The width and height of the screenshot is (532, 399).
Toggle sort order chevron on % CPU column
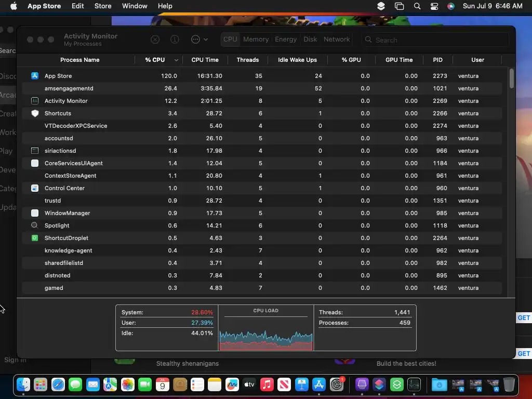176,60
